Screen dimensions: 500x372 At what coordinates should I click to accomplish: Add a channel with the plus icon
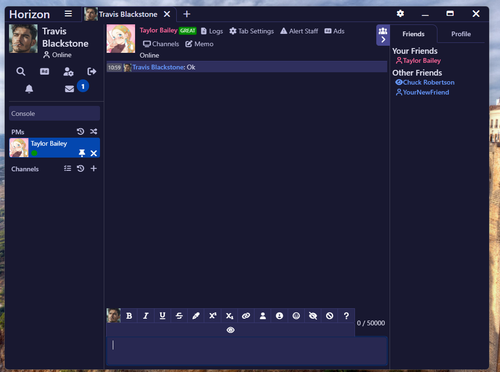coord(94,168)
